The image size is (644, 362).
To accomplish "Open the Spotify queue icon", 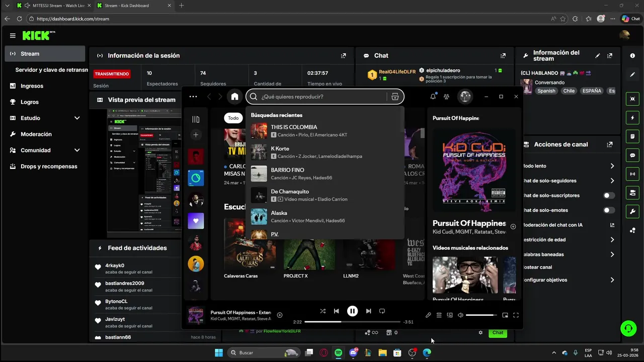I will tap(439, 315).
